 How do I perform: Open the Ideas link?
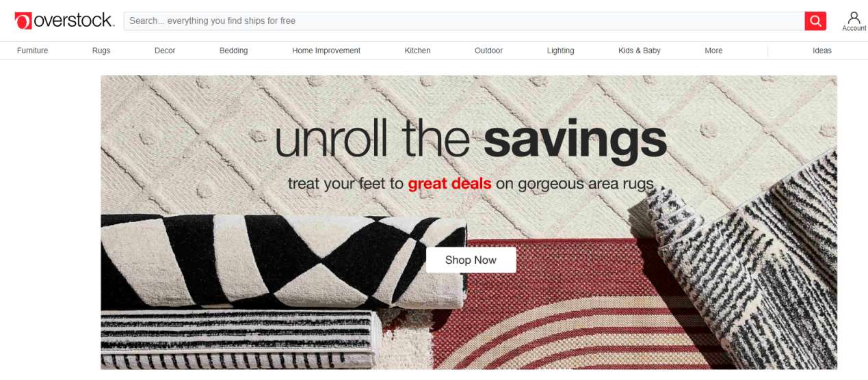coord(822,51)
